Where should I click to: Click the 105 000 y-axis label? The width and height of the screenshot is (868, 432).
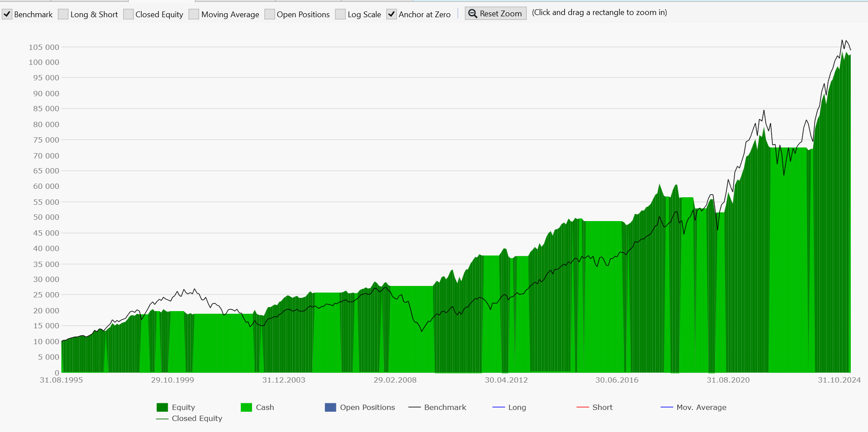[44, 47]
